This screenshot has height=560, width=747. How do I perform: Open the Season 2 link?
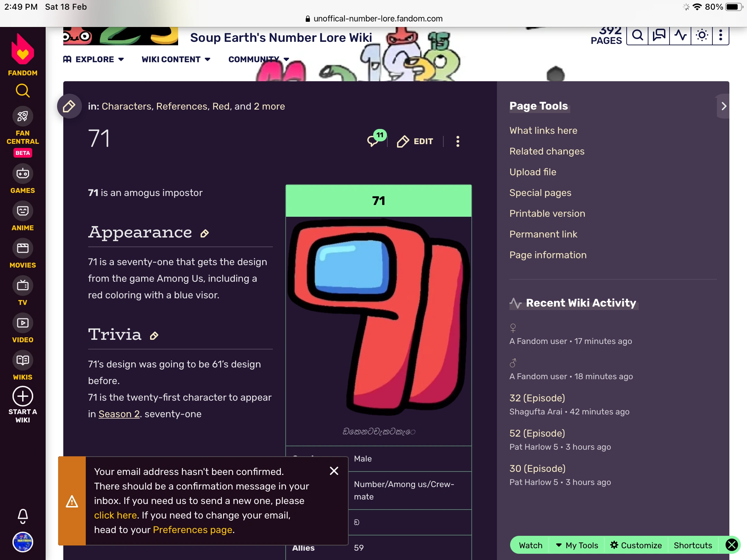tap(119, 414)
